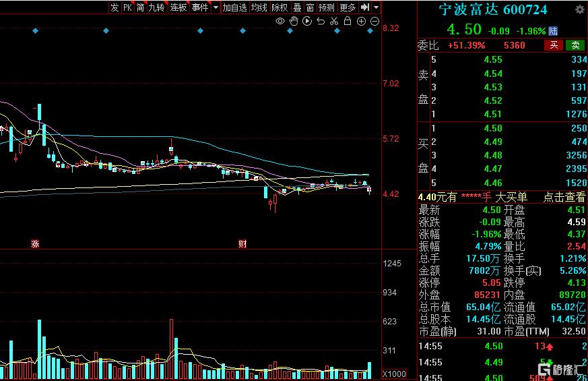Select the scissors cut tool
The image size is (588, 381).
point(334,22)
